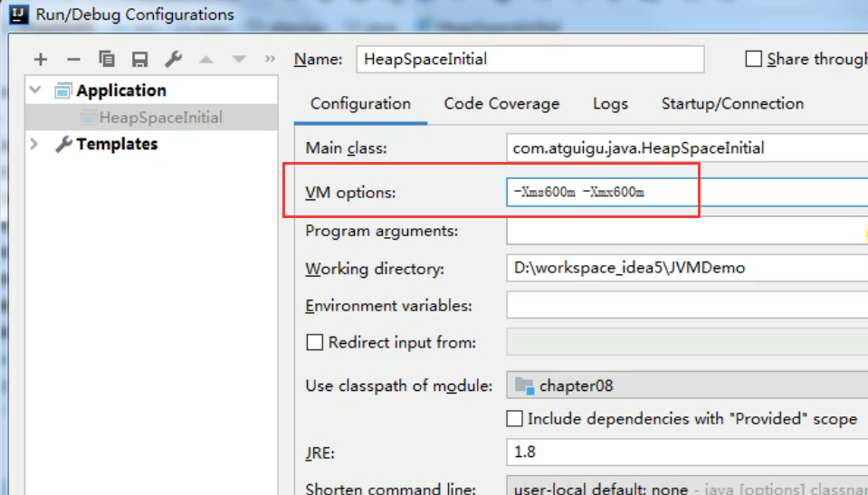Add a new configuration with plus icon

(41, 59)
